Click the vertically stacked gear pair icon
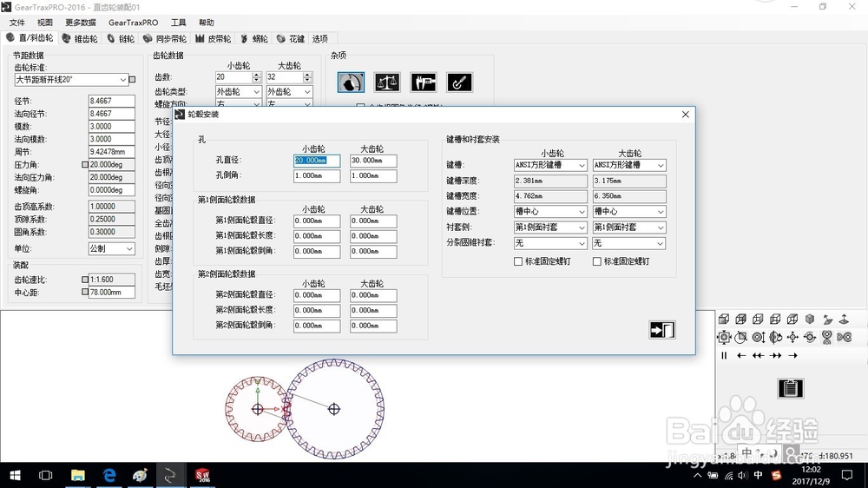This screenshot has width=868, height=488. (x=827, y=337)
